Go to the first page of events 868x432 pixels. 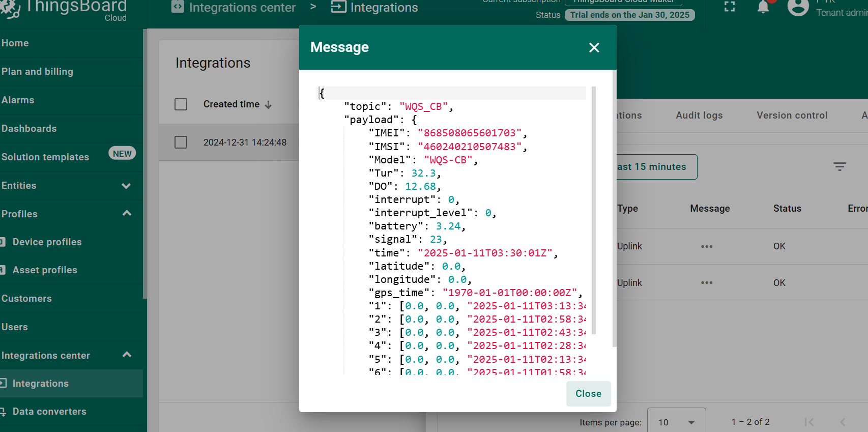click(x=809, y=422)
